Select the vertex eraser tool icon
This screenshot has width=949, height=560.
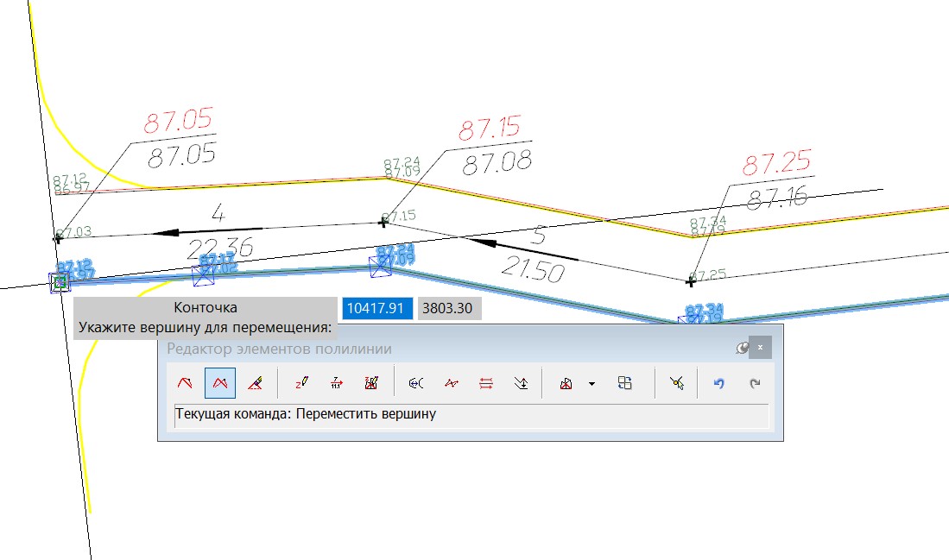click(255, 382)
